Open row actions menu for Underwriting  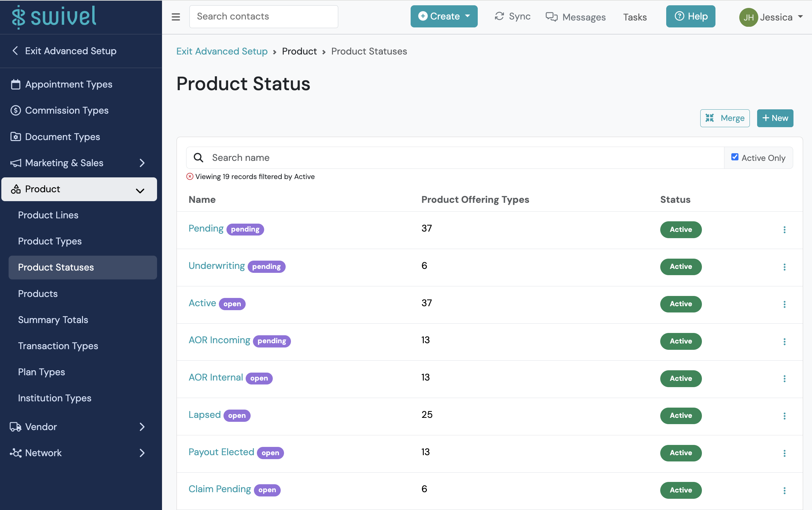pyautogui.click(x=784, y=267)
